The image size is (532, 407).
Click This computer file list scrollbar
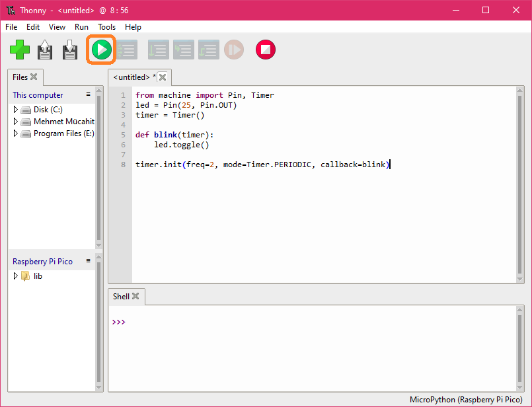point(98,168)
